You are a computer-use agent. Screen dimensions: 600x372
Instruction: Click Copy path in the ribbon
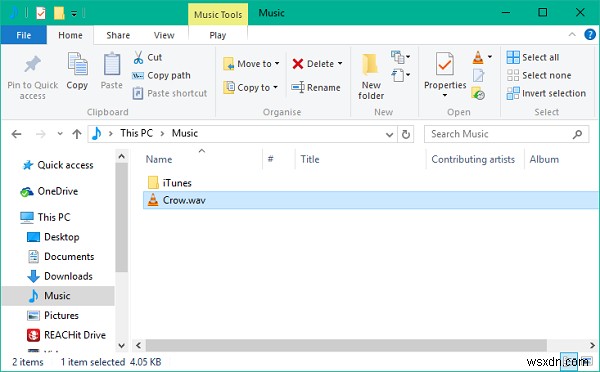tap(161, 75)
